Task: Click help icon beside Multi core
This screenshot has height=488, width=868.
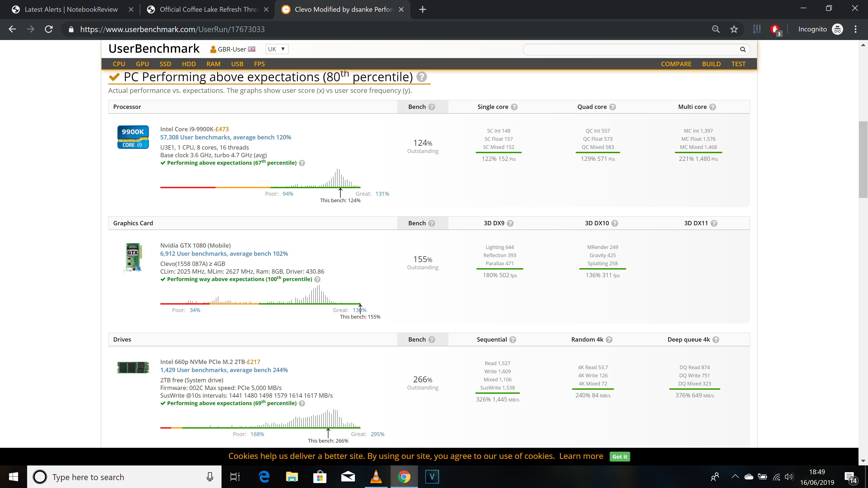Action: 712,107
